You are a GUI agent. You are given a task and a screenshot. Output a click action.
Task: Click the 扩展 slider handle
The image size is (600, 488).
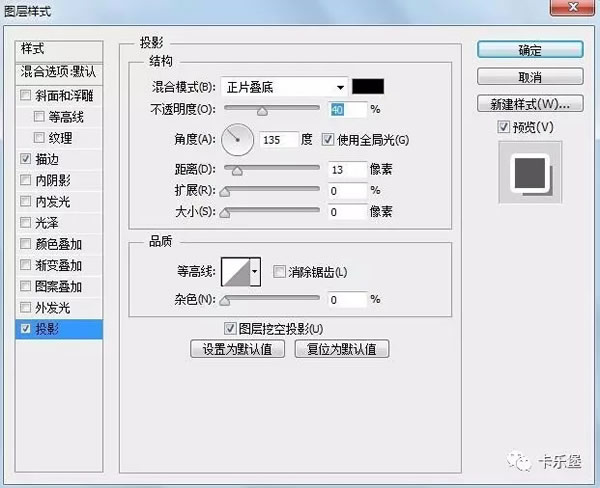[225, 192]
